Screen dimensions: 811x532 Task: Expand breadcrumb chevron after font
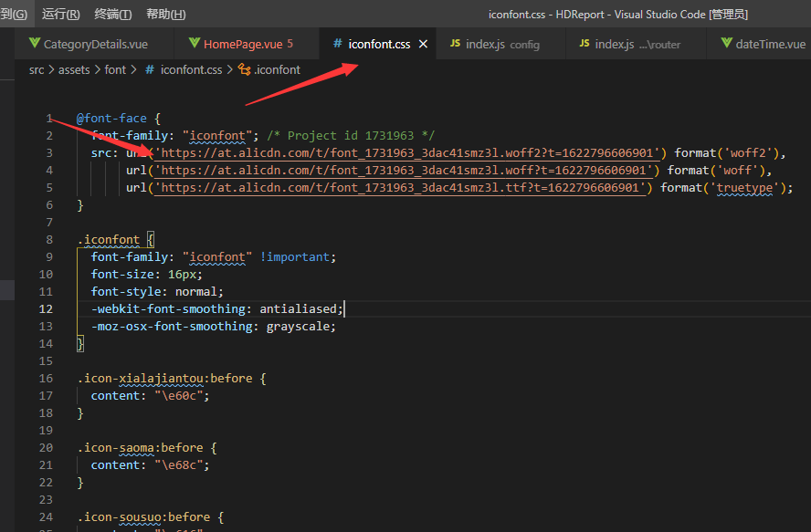click(x=133, y=69)
